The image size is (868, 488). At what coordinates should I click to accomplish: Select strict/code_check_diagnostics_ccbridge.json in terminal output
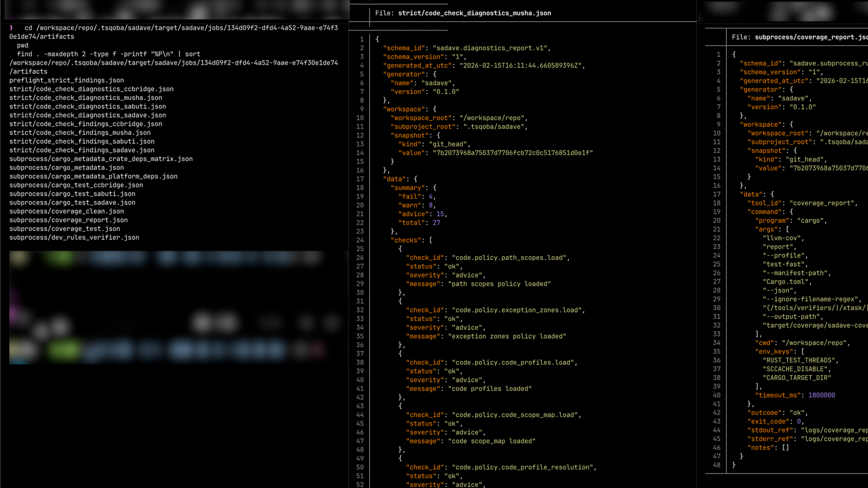click(91, 89)
